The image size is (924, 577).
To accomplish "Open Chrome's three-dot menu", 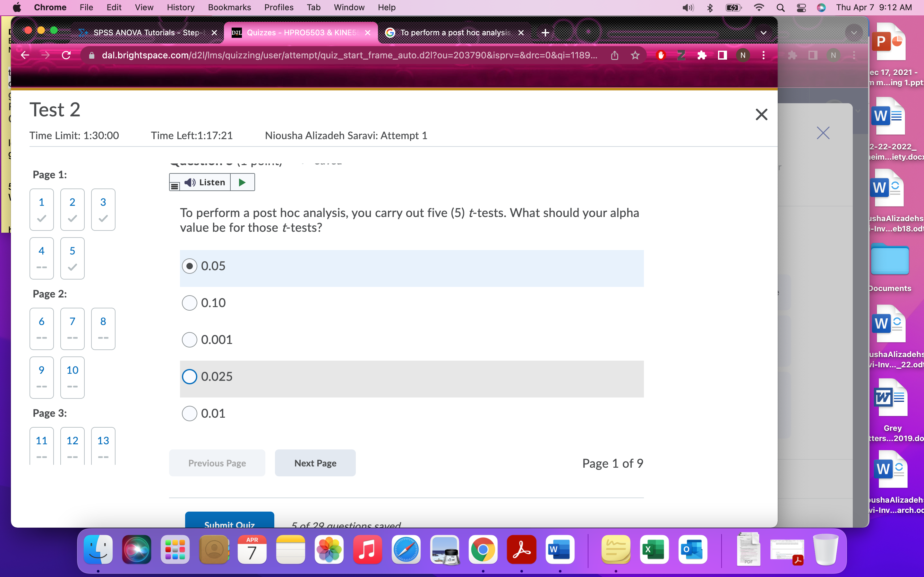I will (764, 55).
